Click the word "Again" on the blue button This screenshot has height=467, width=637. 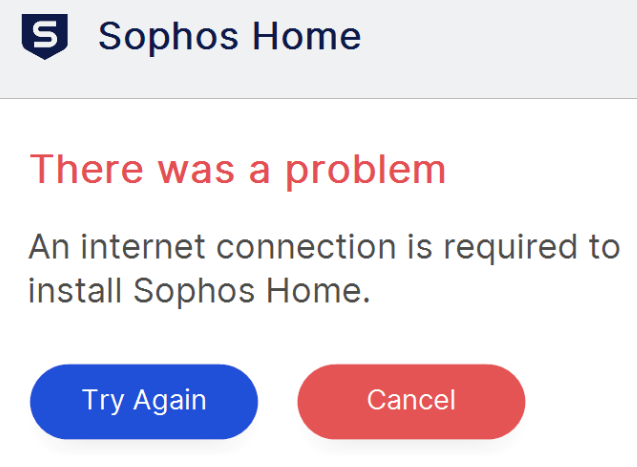(x=169, y=401)
